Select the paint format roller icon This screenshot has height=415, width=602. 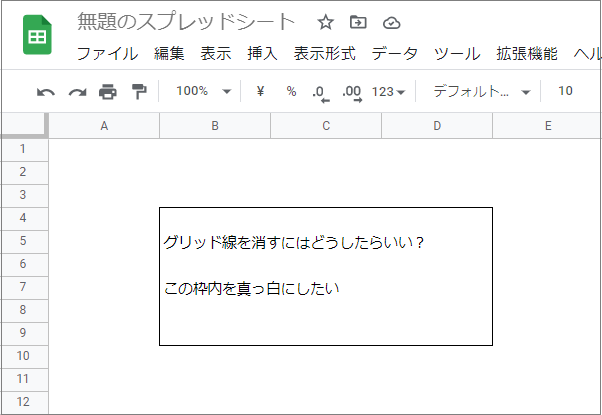pyautogui.click(x=138, y=92)
